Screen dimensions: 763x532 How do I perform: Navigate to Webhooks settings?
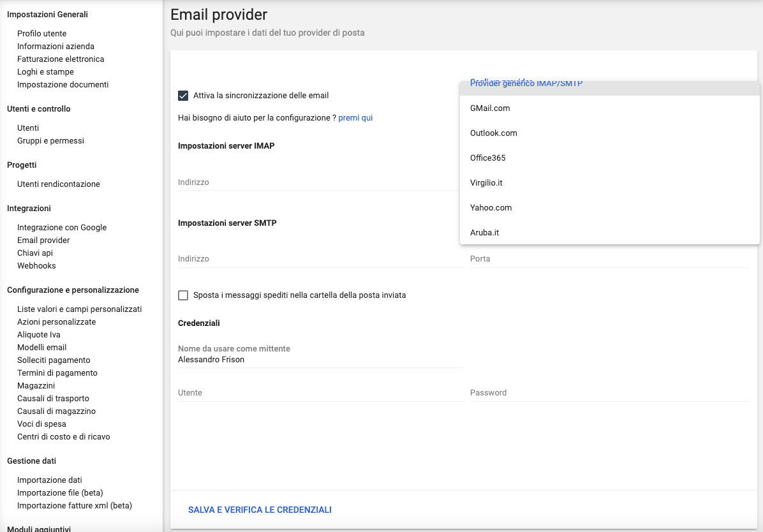(x=36, y=266)
